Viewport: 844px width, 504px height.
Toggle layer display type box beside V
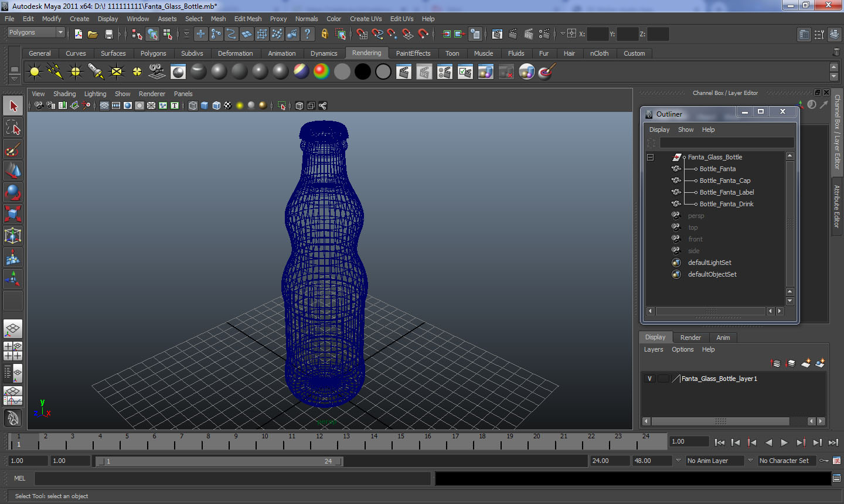pyautogui.click(x=663, y=379)
